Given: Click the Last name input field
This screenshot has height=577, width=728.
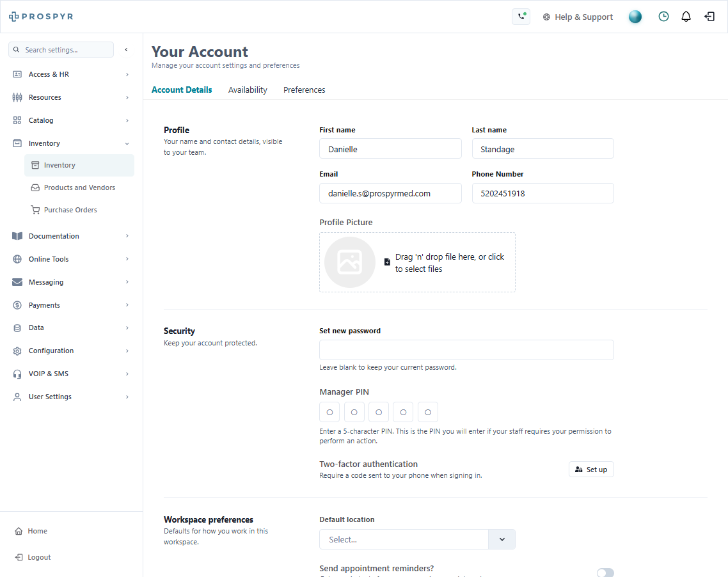Looking at the screenshot, I should (x=542, y=149).
